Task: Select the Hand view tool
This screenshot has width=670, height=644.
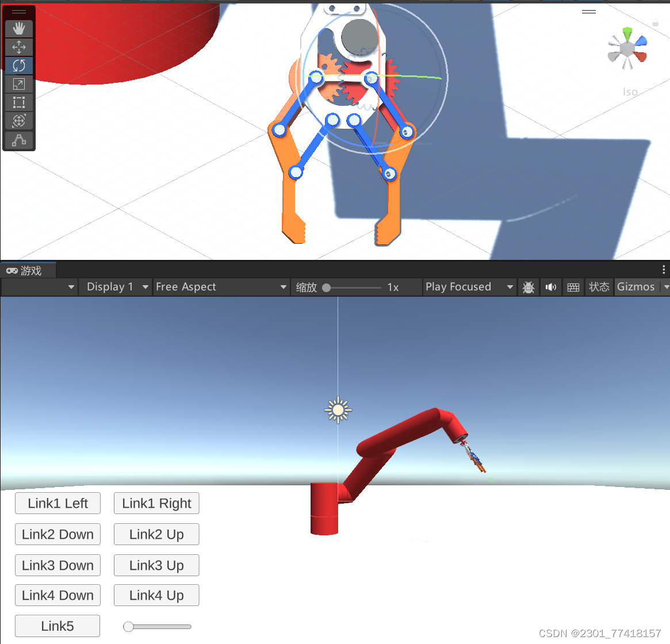Action: click(19, 29)
